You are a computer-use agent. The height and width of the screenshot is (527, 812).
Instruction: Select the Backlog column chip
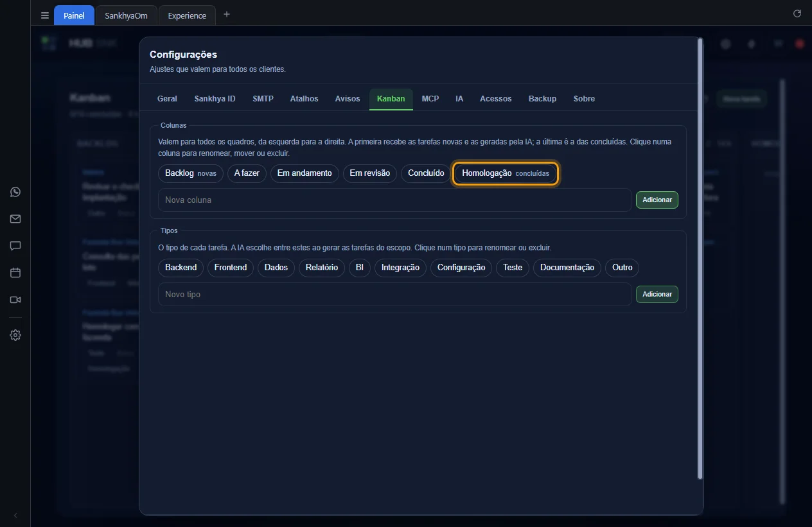(x=191, y=173)
